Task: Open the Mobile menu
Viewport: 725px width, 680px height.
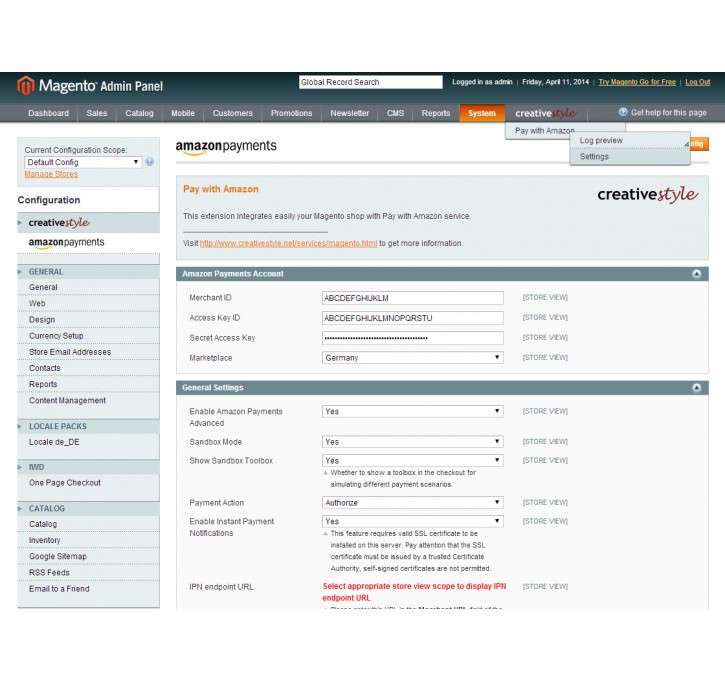Action: pos(183,113)
